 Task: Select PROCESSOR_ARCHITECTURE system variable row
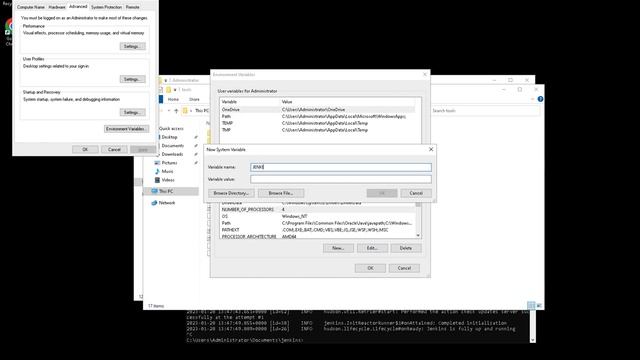[x=317, y=237]
